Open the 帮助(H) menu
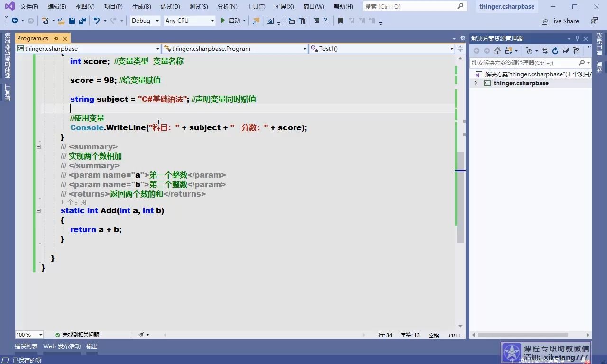This screenshot has height=364, width=607. [343, 7]
